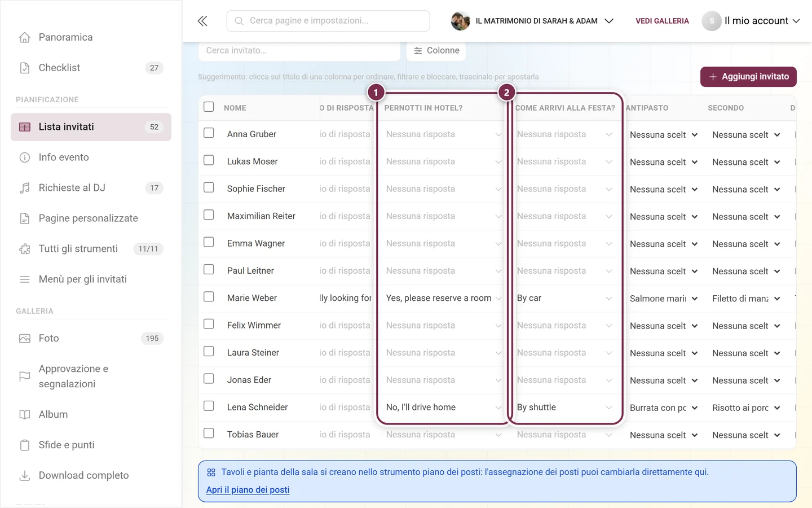Open Lukas Moser's hotel stay dropdown
The height and width of the screenshot is (508, 812).
[x=443, y=161]
